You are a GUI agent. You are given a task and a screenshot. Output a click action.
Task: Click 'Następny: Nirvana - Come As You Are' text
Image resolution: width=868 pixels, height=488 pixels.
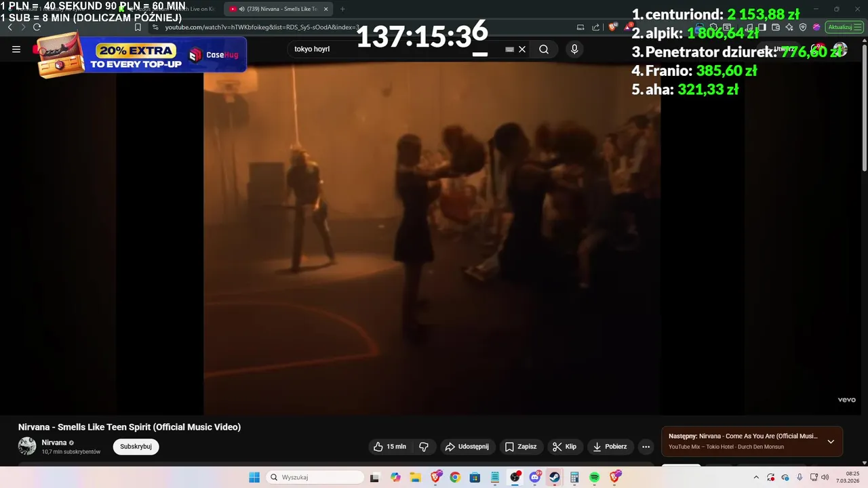click(x=743, y=436)
